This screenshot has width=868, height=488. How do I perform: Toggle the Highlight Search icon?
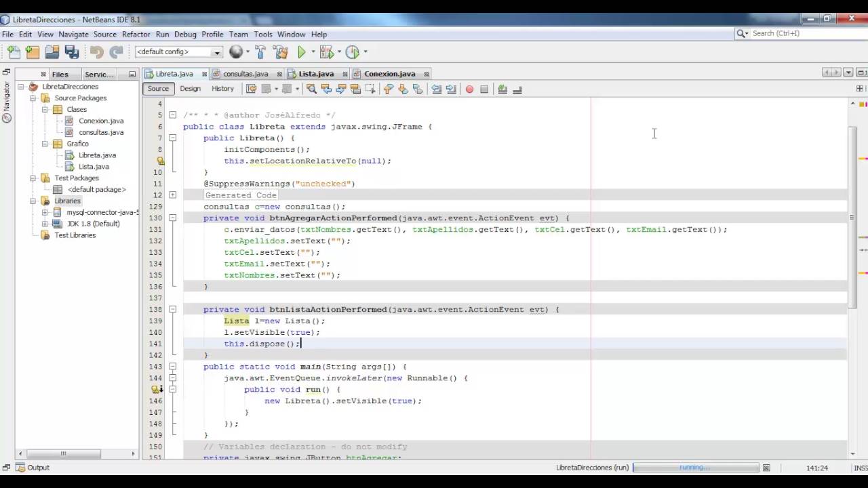point(356,89)
